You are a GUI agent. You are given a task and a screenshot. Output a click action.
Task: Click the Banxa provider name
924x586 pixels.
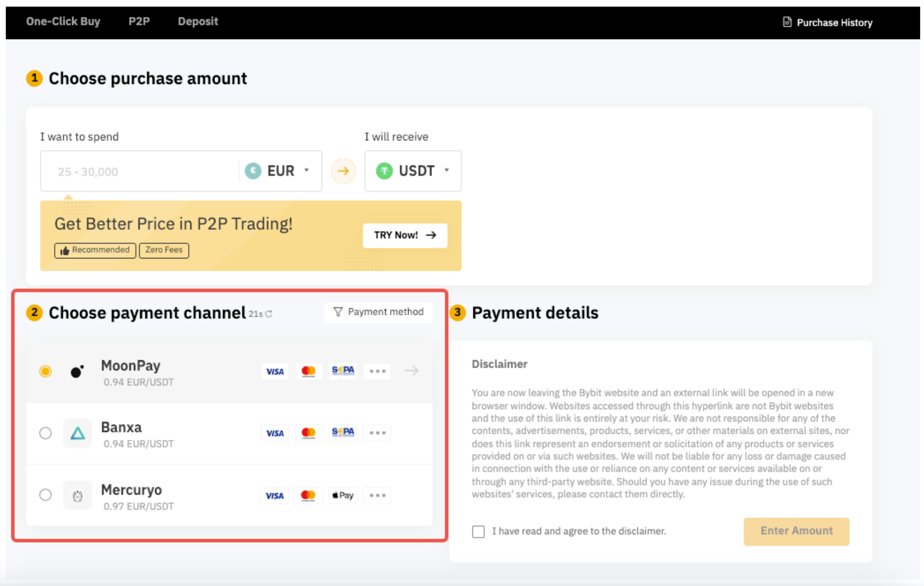(121, 427)
